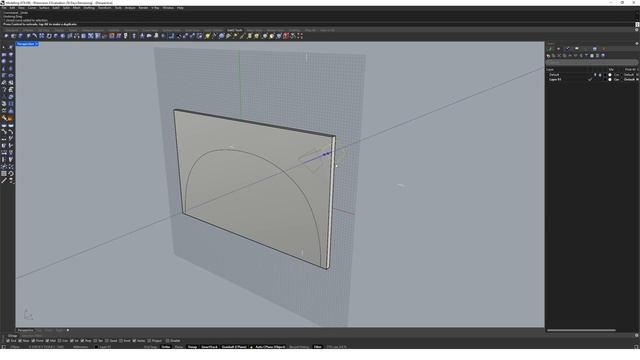Open Layer 01 dropdown in status bar
This screenshot has height=360, width=640.
105,347
